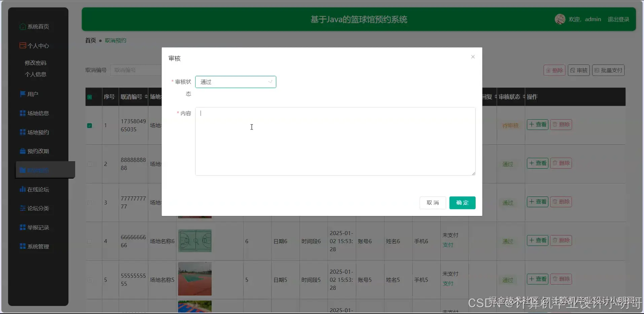The height and width of the screenshot is (314, 644).
Task: Check the checkbox on row 3
Action: pos(90,203)
